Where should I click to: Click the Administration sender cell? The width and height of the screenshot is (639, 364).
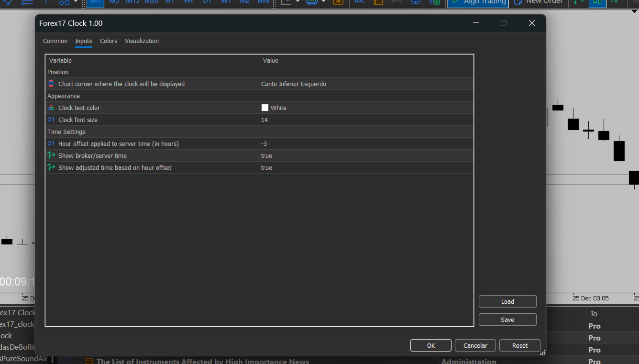[469, 361]
